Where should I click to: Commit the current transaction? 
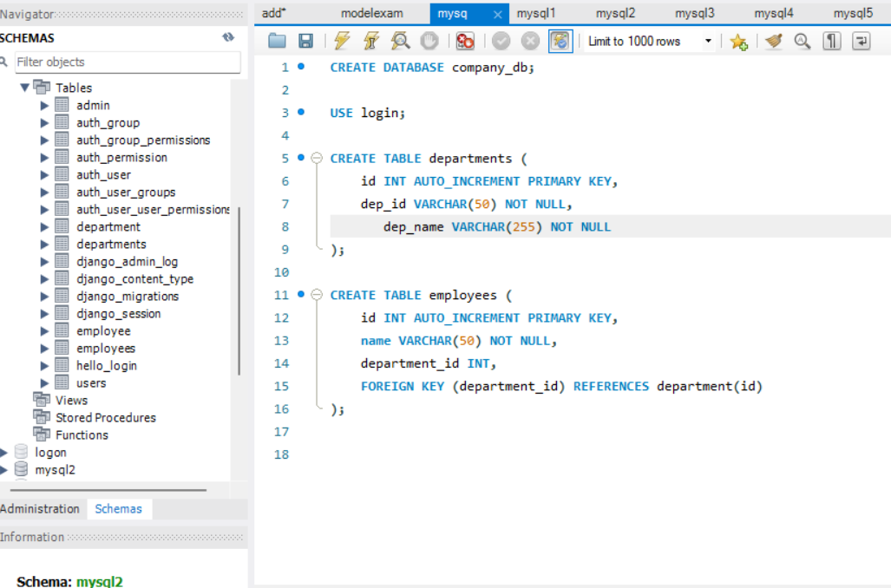[500, 41]
